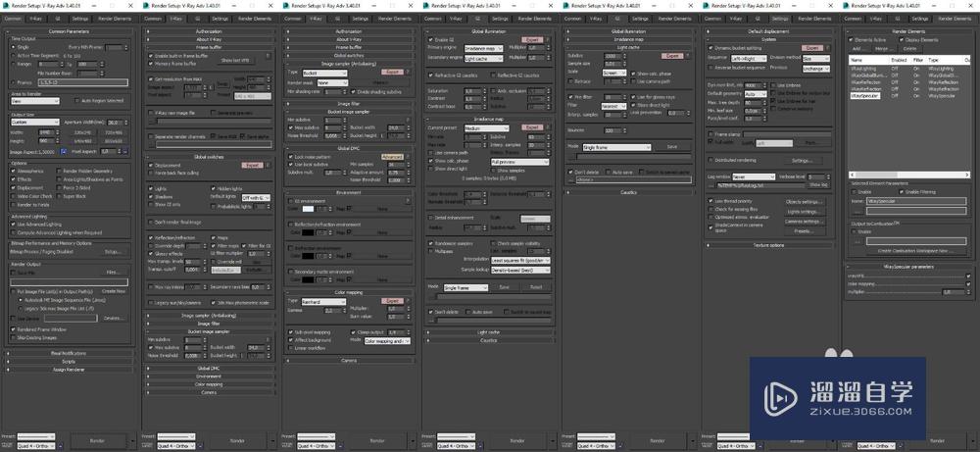The image size is (980, 452).
Task: Expand the Assign Renderer rollout
Action: [x=69, y=370]
